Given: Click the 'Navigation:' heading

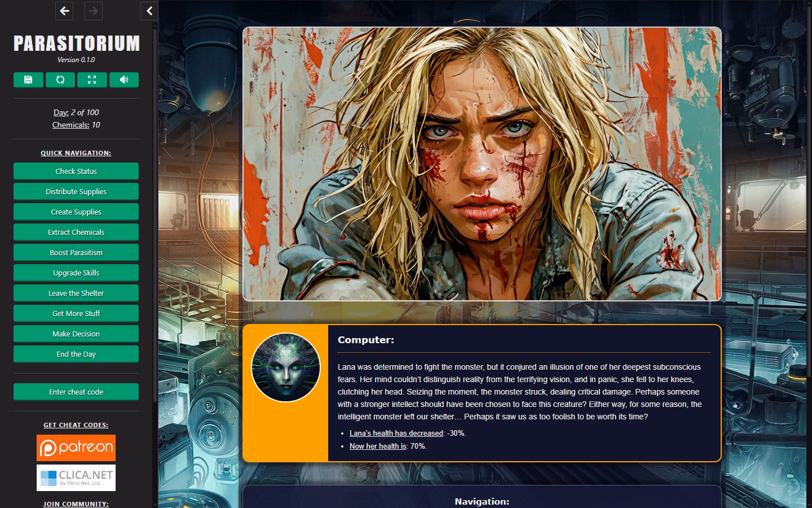Looking at the screenshot, I should (482, 501).
